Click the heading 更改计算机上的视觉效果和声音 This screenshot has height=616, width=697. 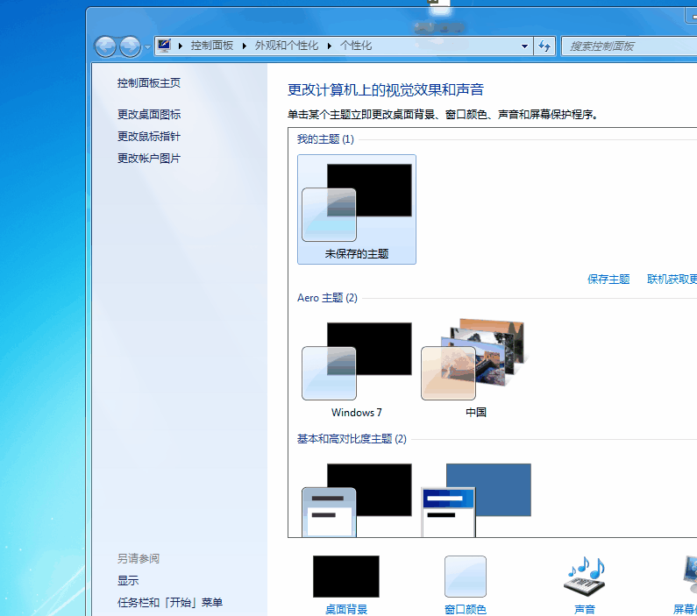click(386, 89)
